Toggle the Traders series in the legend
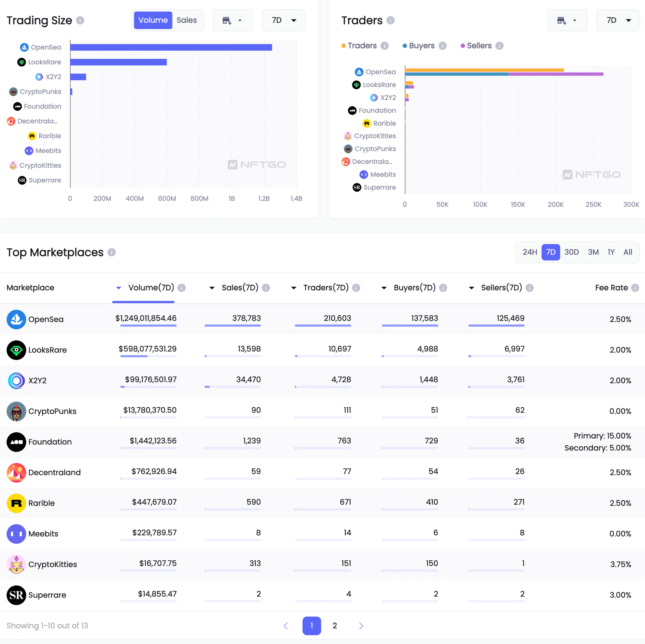The image size is (645, 644). 359,46
